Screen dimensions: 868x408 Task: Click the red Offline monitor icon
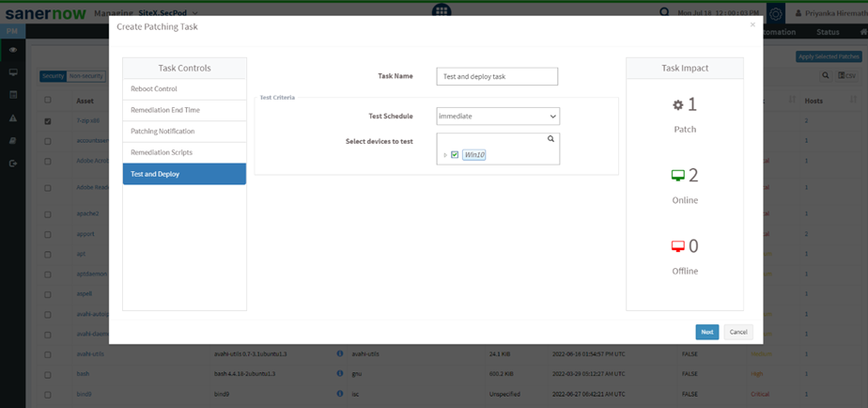coord(677,246)
